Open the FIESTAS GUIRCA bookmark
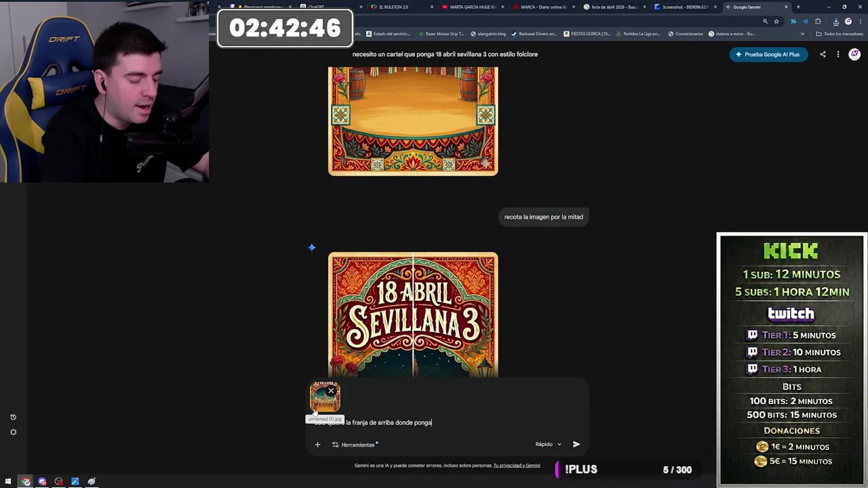 pos(587,34)
